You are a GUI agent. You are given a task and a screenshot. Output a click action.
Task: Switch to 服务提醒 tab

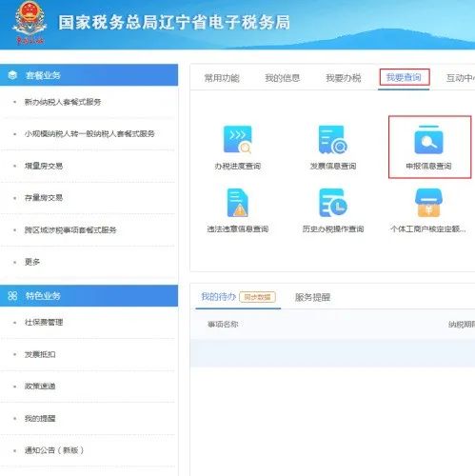[x=312, y=297]
